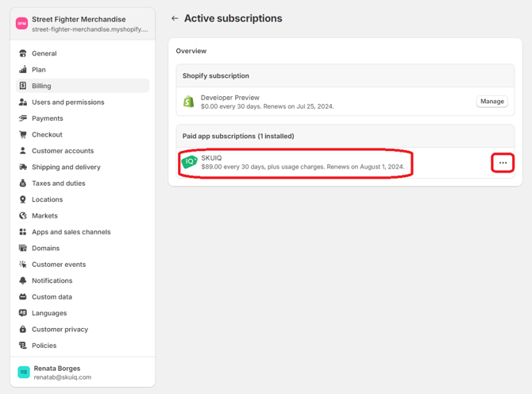Click the General settings store icon

coord(23,53)
